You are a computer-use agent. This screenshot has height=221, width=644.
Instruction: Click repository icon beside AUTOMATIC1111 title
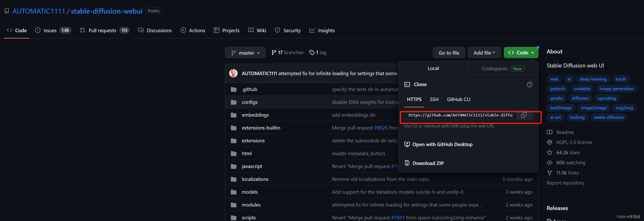tap(7, 11)
